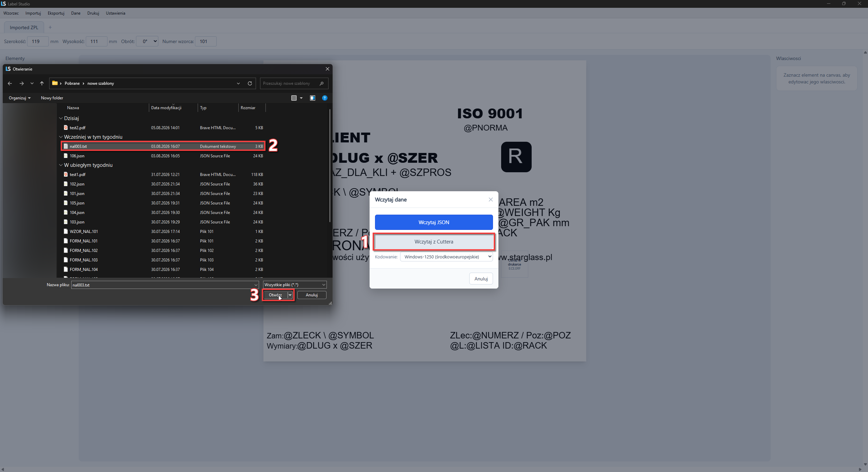868x472 pixels.
Task: Click the Nazwa pliku input field
Action: coord(165,285)
